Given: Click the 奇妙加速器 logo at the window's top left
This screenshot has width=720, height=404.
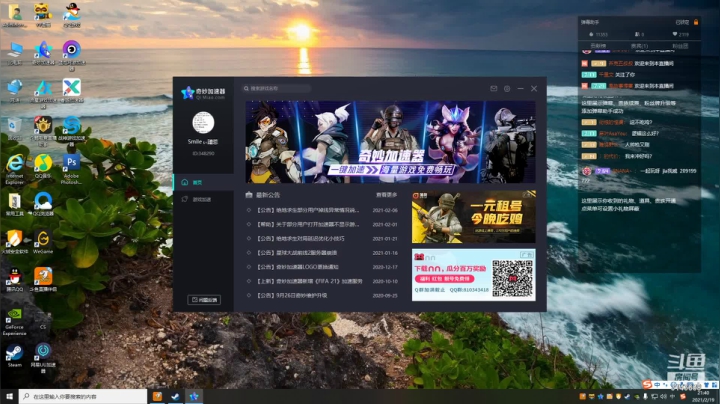Looking at the screenshot, I should click(203, 93).
